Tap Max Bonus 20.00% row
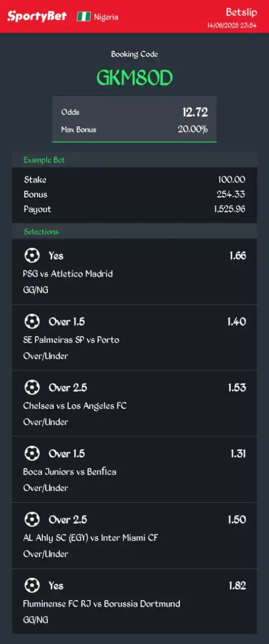This screenshot has width=269, height=644. (134, 129)
